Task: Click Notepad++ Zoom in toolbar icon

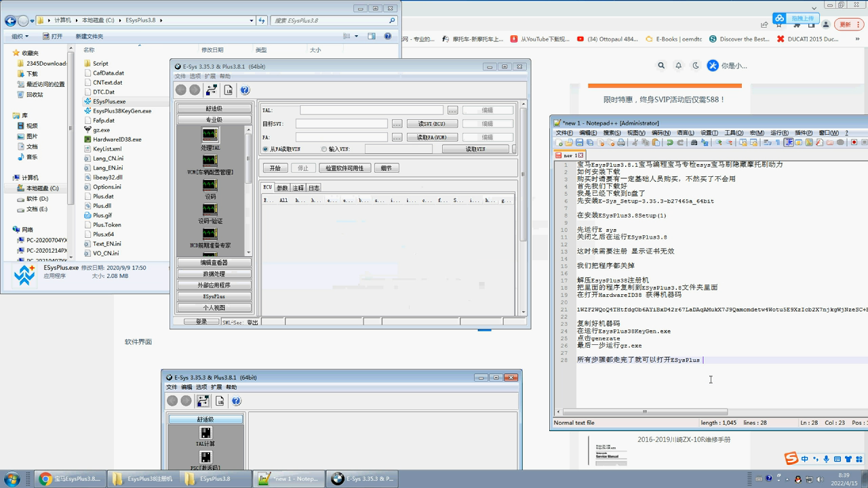Action: [719, 142]
